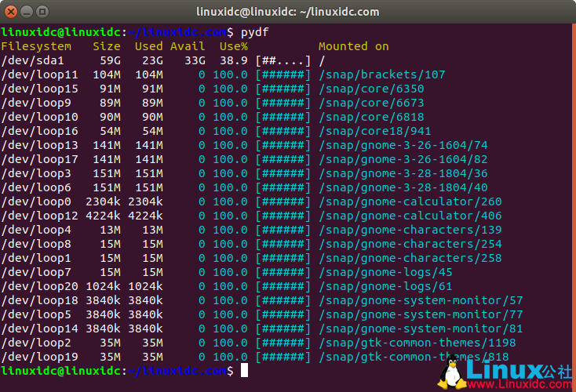Click /dev/loop19 filesystem entry
The width and height of the screenshot is (576, 392).
coord(40,358)
